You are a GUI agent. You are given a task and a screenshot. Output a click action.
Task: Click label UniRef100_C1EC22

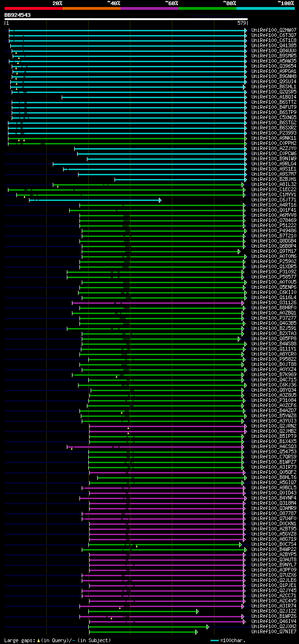point(274,189)
